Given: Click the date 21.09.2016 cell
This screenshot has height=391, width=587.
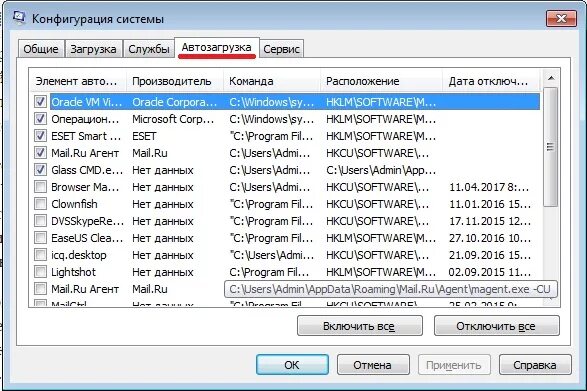Looking at the screenshot, I should [490, 255].
